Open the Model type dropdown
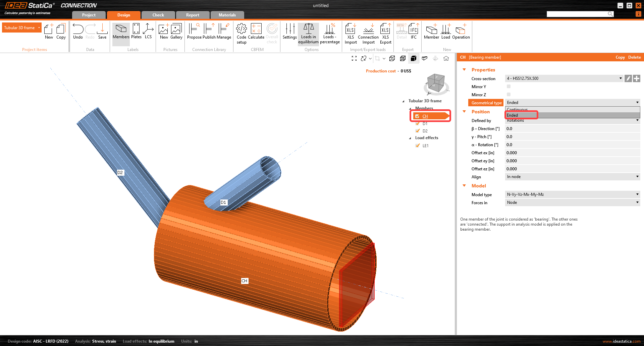Image resolution: width=644 pixels, height=346 pixels. coord(572,194)
